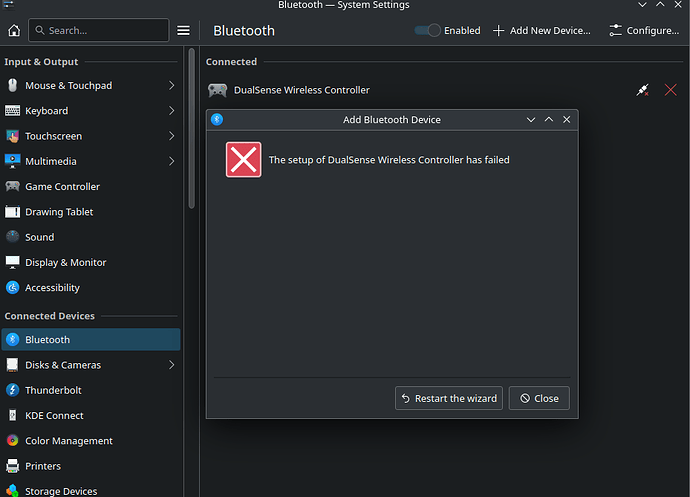Click the Bluetooth icon in dialog titlebar
The width and height of the screenshot is (690, 497).
[217, 119]
